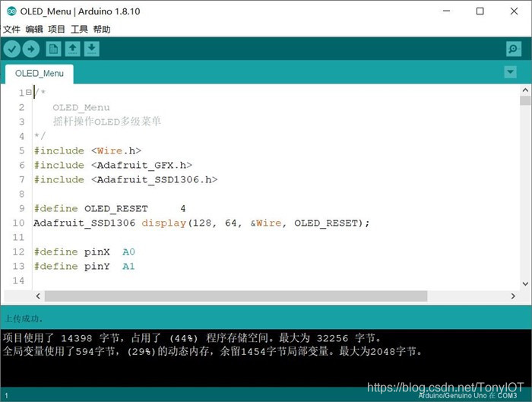Open the 文件 menu
Viewport: 532px width, 402px height.
point(11,30)
